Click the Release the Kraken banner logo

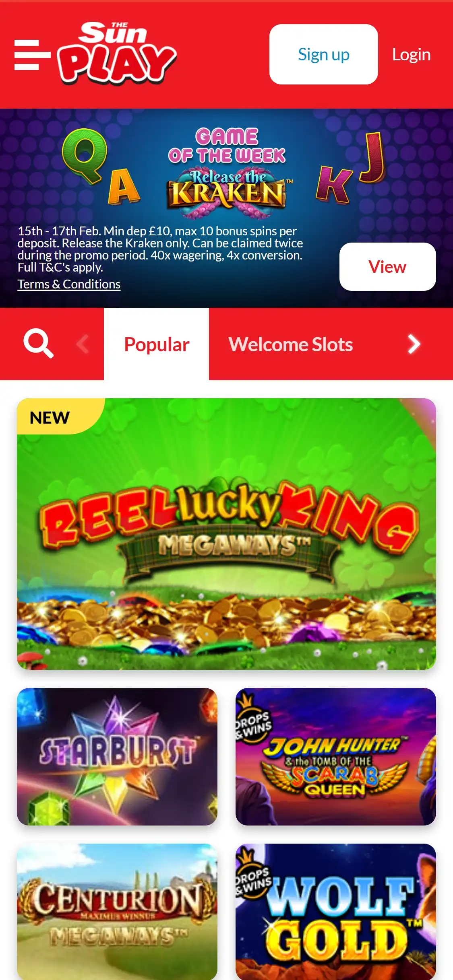click(227, 193)
